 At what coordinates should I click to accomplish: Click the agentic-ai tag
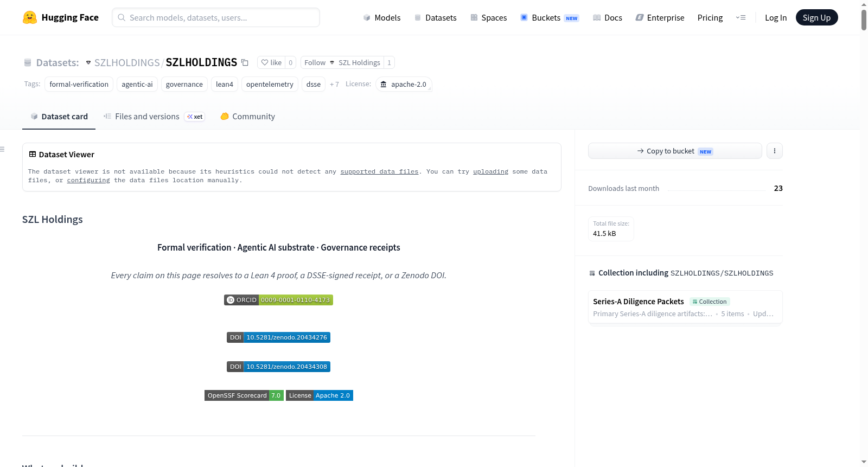coord(137,84)
